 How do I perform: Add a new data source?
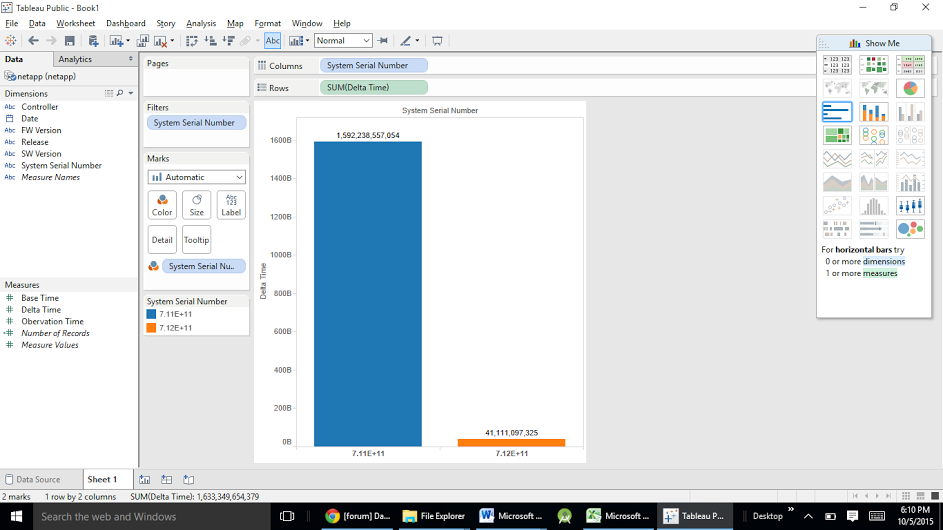tap(93, 41)
